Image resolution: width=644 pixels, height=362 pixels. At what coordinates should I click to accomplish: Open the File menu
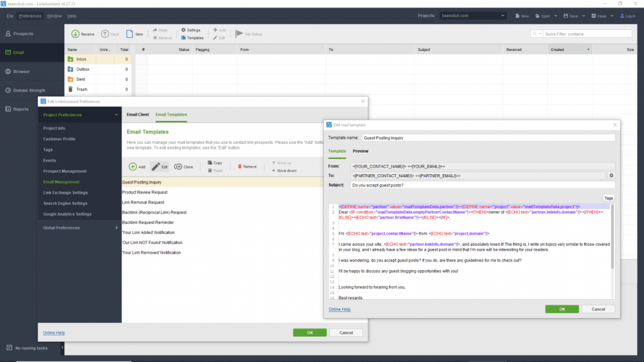(10, 16)
